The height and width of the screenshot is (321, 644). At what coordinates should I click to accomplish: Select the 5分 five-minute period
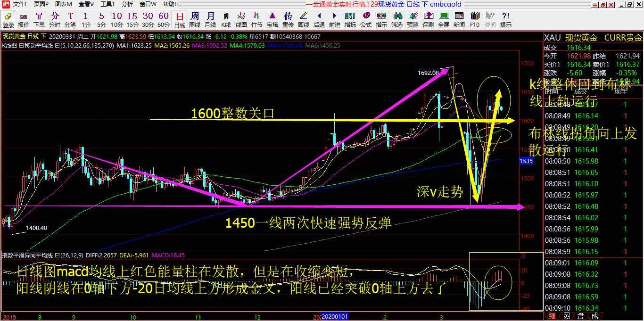pos(101,20)
